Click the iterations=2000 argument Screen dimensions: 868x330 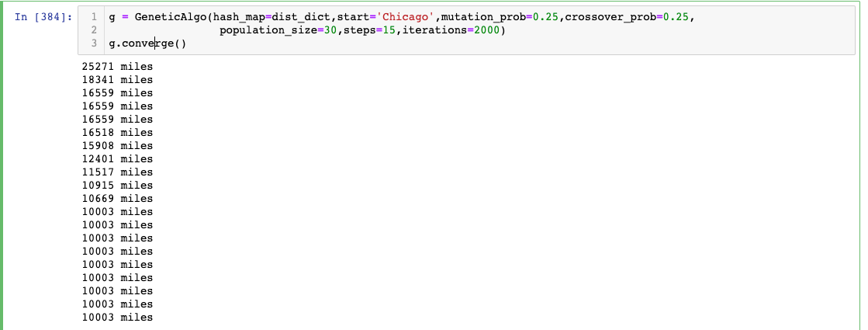pos(450,30)
